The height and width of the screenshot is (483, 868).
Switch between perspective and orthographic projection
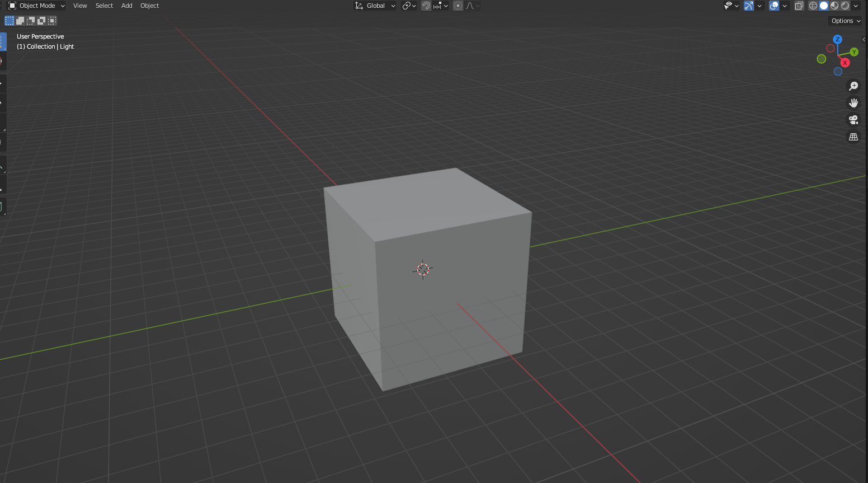click(853, 137)
